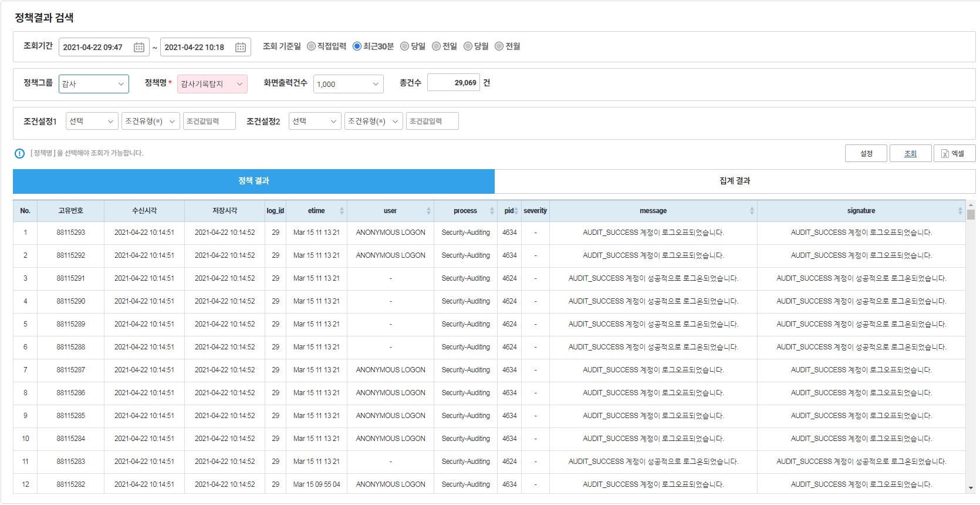The height and width of the screenshot is (505, 980).
Task: Open the 정책그룹 dropdown showing 감사
Action: (x=94, y=84)
